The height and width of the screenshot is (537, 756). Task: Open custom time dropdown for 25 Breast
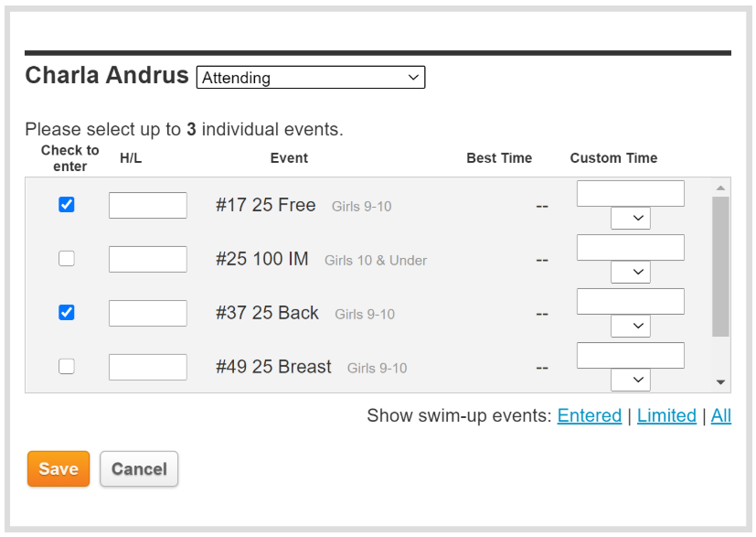tap(631, 380)
